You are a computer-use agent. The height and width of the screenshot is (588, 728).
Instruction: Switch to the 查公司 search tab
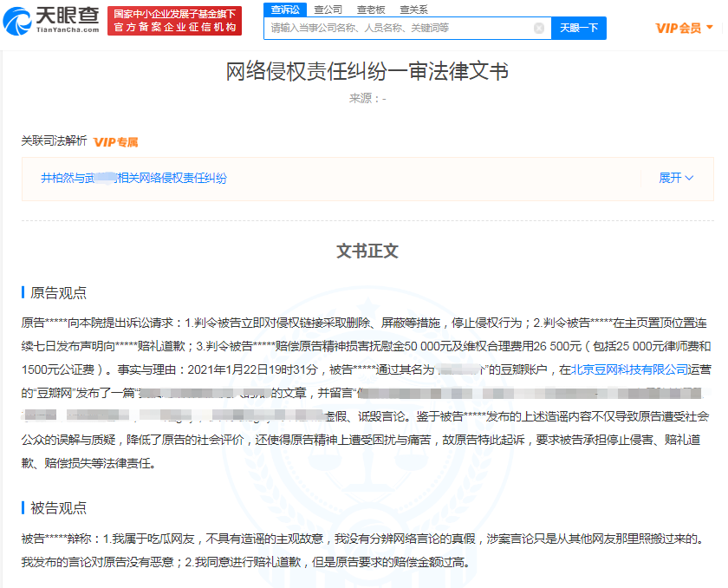tap(328, 10)
